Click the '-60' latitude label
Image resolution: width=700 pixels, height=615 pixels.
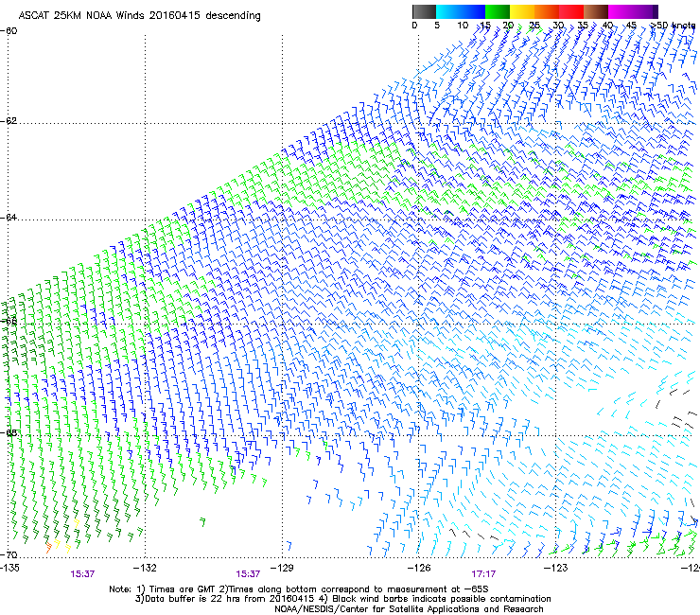[x=9, y=31]
